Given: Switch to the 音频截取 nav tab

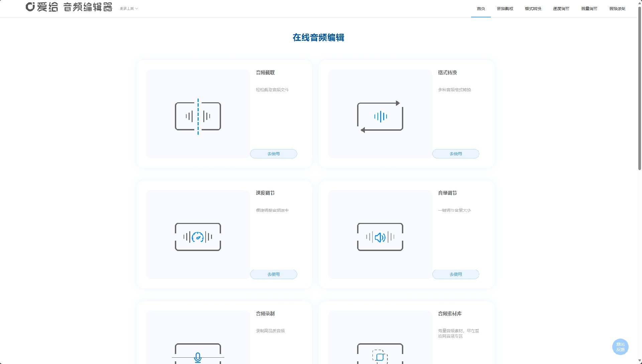Looking at the screenshot, I should pos(505,8).
